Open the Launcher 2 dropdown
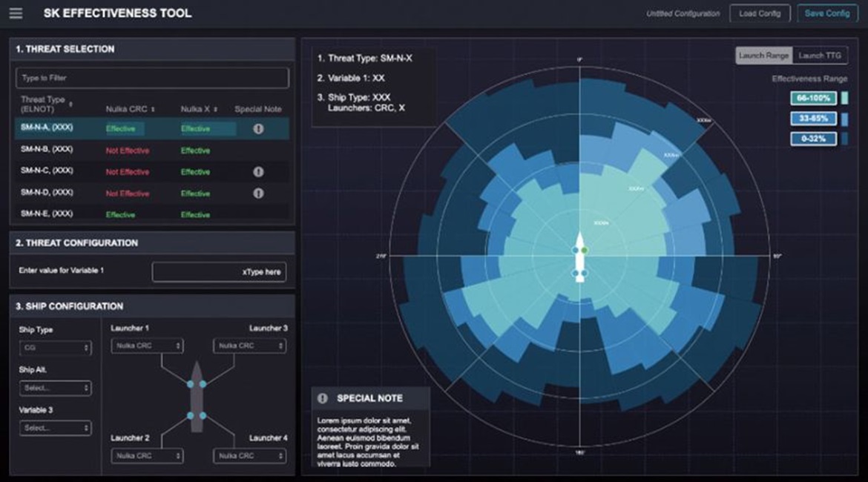 pos(147,456)
